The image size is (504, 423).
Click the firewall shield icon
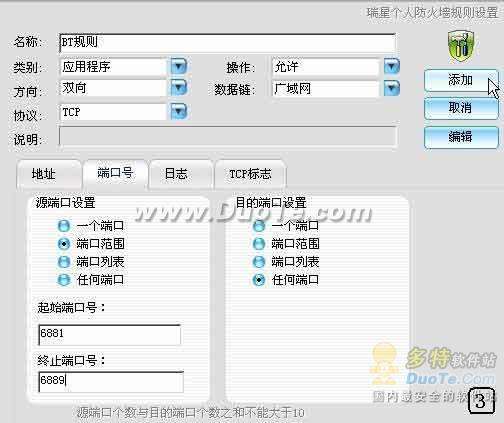(x=461, y=46)
